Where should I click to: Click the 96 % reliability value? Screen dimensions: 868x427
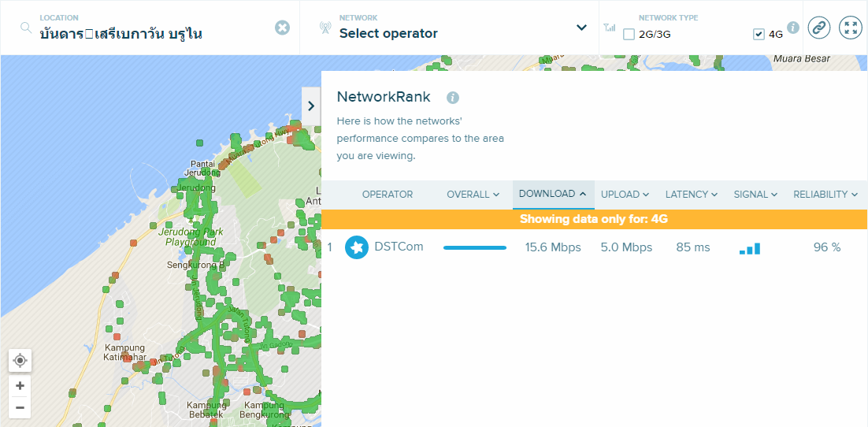(x=827, y=247)
